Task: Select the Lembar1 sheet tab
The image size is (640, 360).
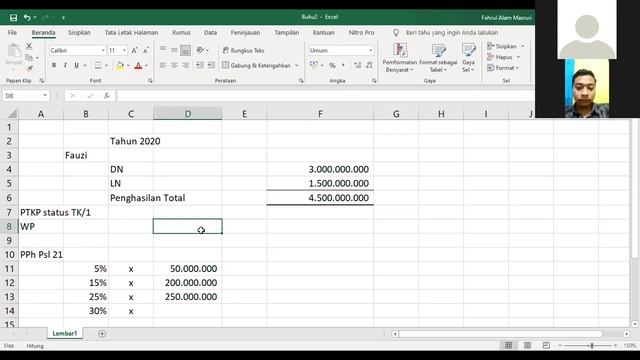Action: click(x=64, y=333)
